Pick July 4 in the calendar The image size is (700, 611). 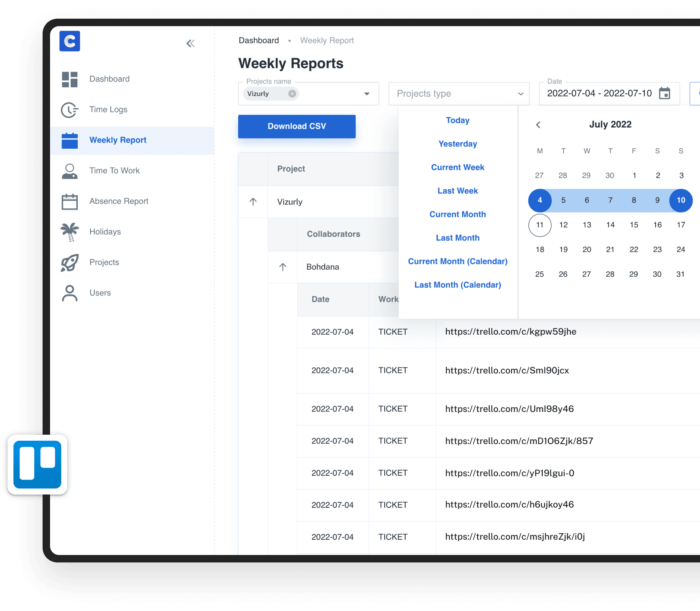point(540,201)
